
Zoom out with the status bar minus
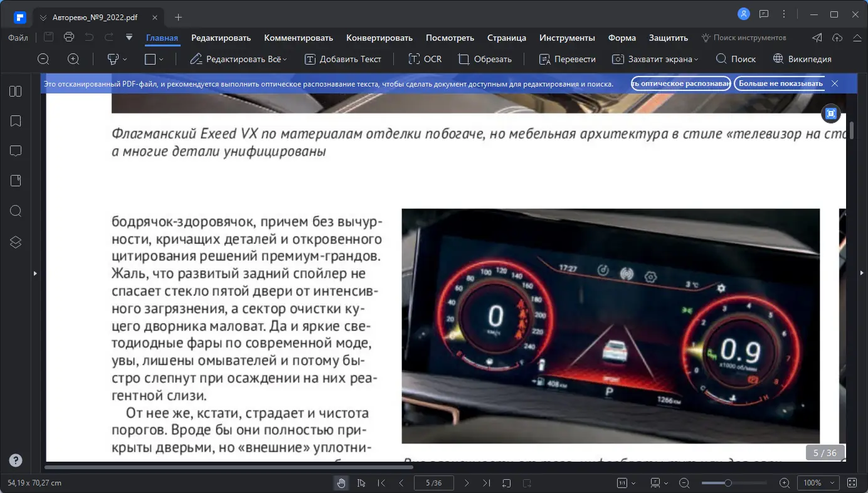pyautogui.click(x=684, y=483)
